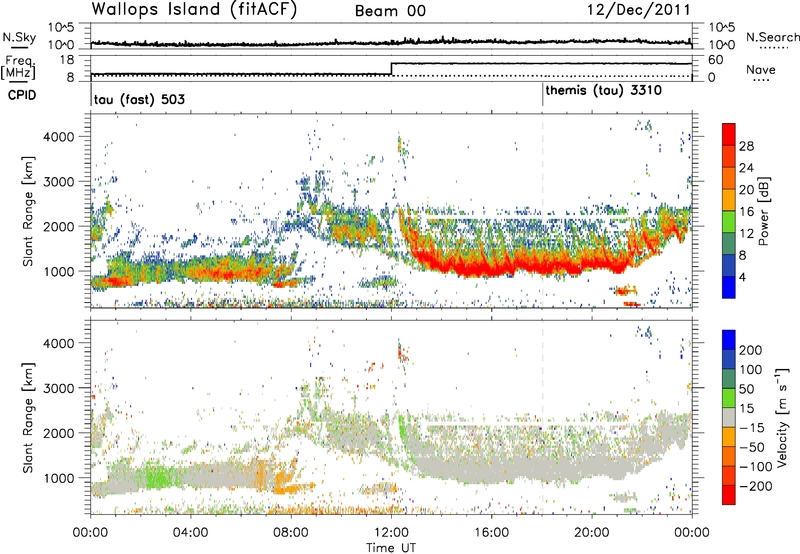
Task: Click the red top segment of Power colorbar
Action: (x=729, y=134)
